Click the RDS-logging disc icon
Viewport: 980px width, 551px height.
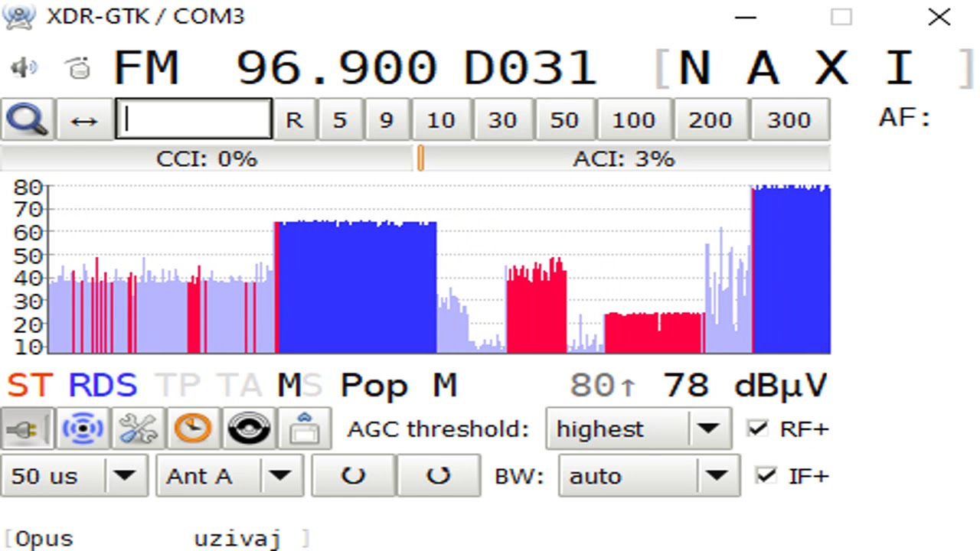[x=249, y=429]
